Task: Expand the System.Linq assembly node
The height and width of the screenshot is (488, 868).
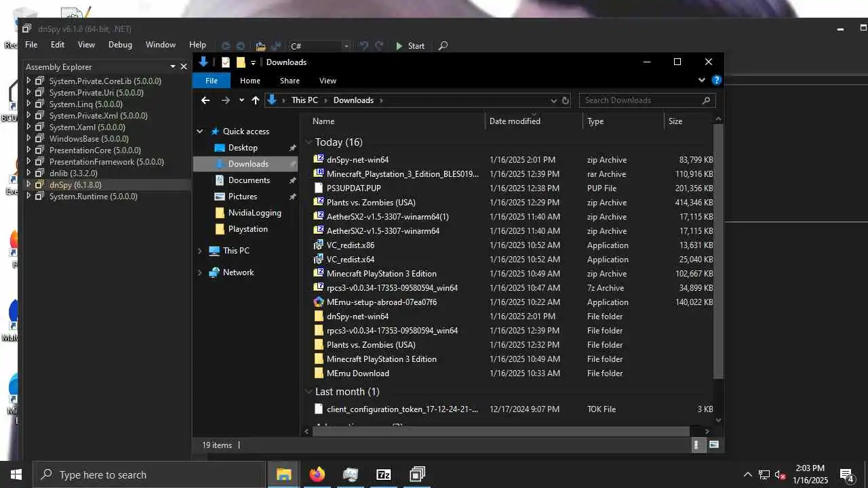Action: (x=29, y=104)
